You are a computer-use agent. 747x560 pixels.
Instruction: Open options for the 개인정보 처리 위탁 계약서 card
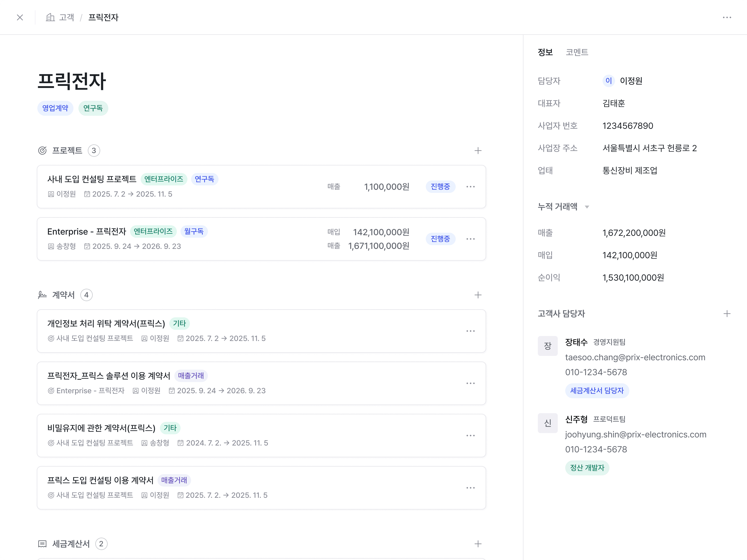click(x=470, y=331)
